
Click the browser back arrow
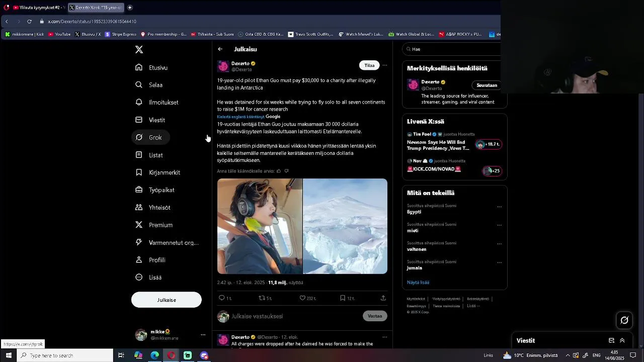7,22
